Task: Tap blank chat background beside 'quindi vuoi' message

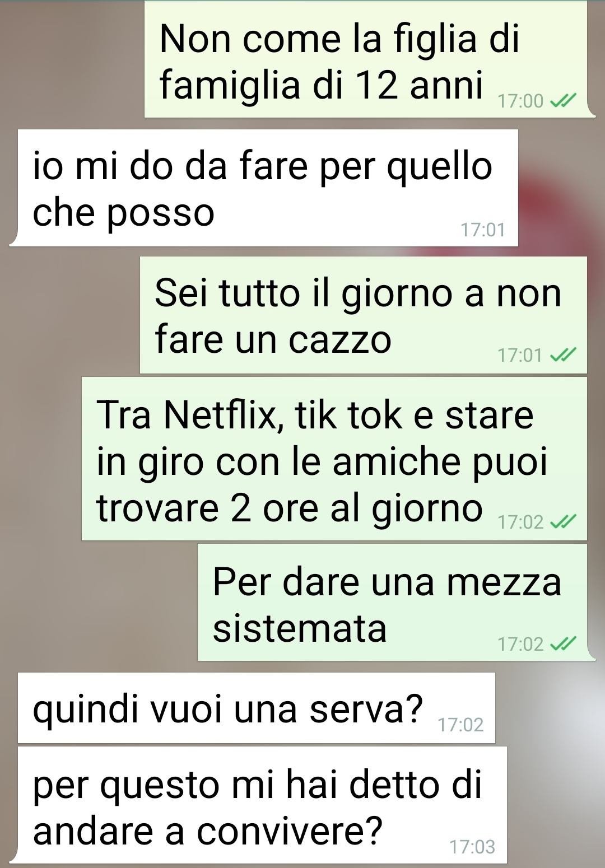Action: pyautogui.click(x=549, y=708)
